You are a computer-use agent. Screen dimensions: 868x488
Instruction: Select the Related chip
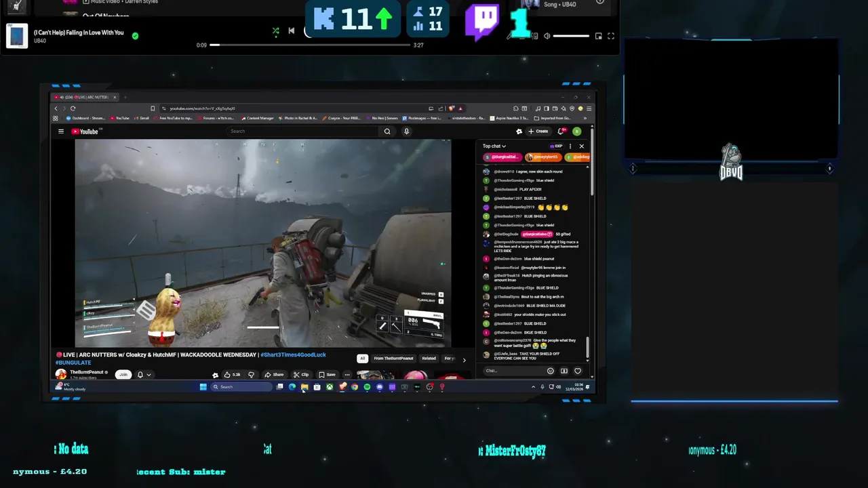429,359
